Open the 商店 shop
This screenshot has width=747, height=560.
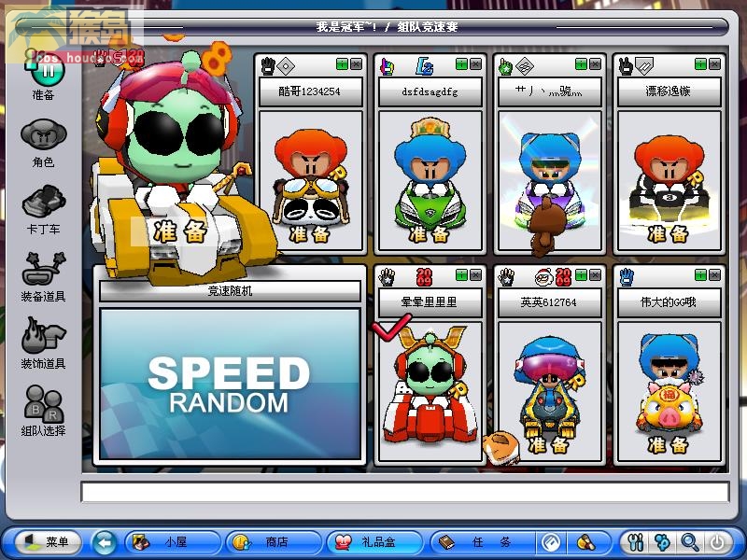click(274, 542)
